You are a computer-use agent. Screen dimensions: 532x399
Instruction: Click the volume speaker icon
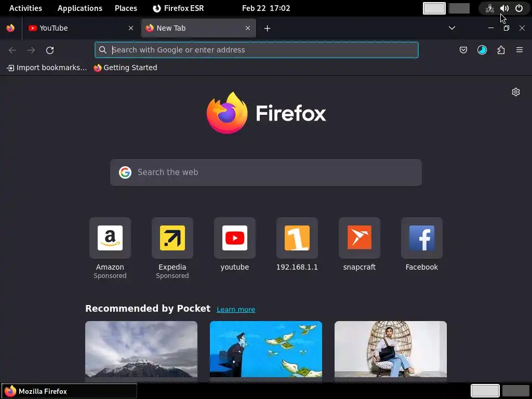tap(504, 8)
